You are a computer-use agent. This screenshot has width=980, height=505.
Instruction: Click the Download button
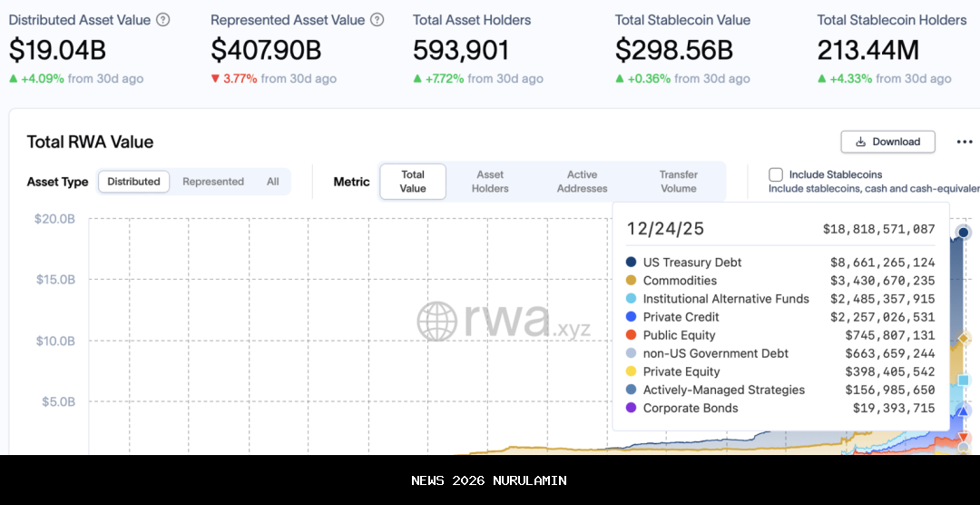pos(887,142)
